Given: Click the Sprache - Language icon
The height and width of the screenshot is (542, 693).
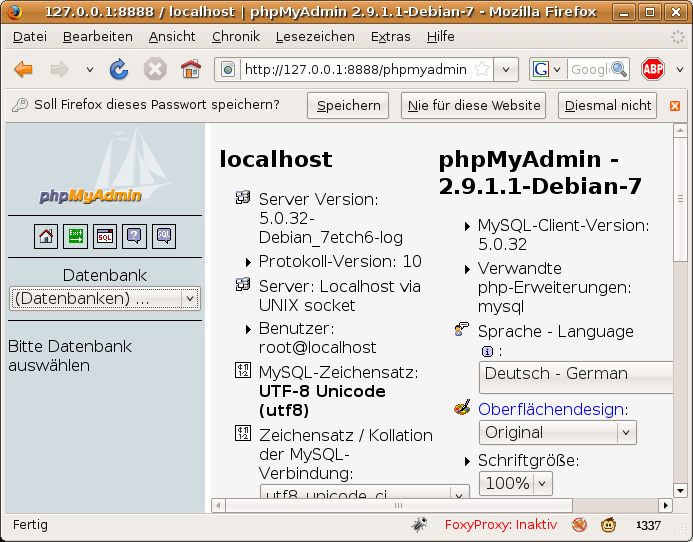Looking at the screenshot, I should pyautogui.click(x=461, y=329).
